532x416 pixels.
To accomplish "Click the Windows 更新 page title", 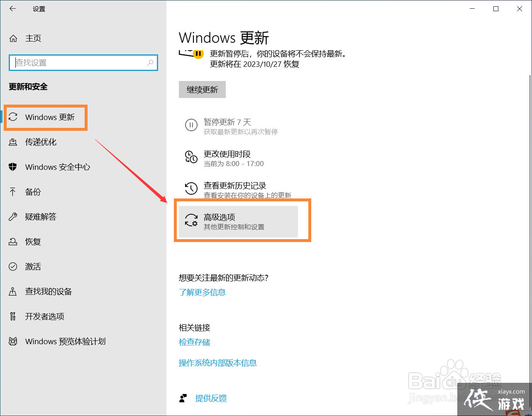I will tap(224, 38).
